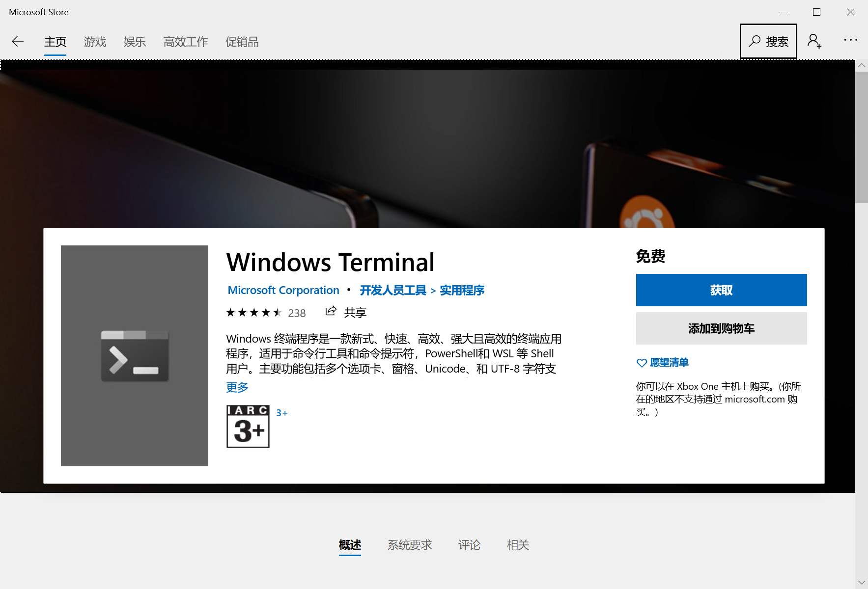Click the IARC 3+ rating badge
The image size is (868, 589).
(248, 426)
